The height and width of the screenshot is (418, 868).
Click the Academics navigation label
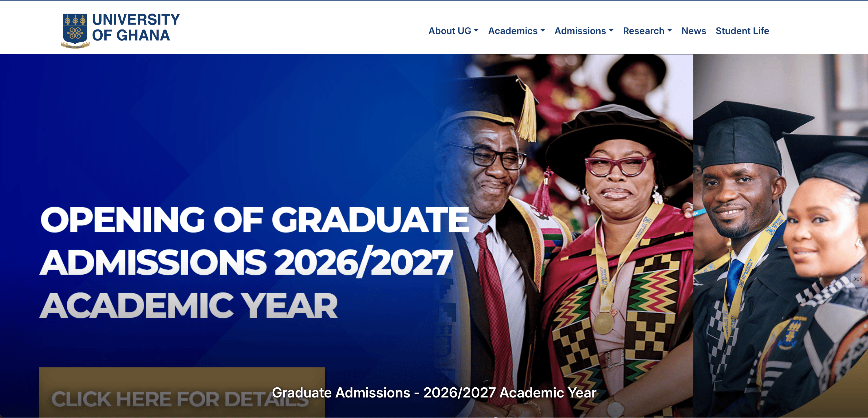coord(513,31)
